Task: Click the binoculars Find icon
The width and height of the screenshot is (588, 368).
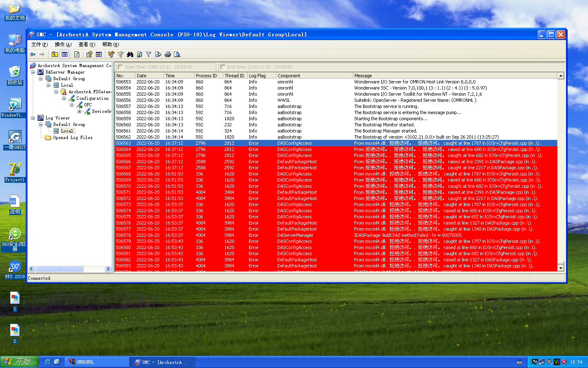Action: (x=130, y=54)
